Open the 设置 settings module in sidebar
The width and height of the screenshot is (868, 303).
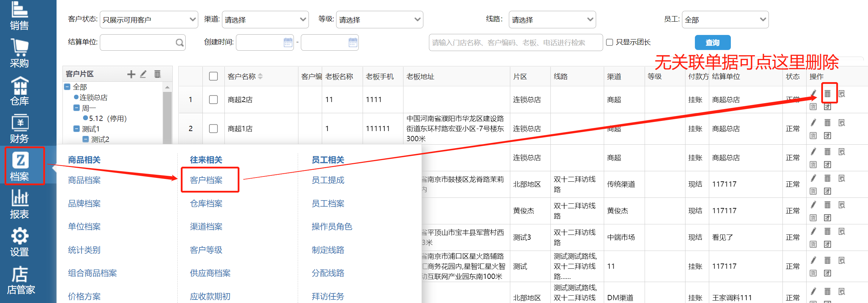point(20,242)
